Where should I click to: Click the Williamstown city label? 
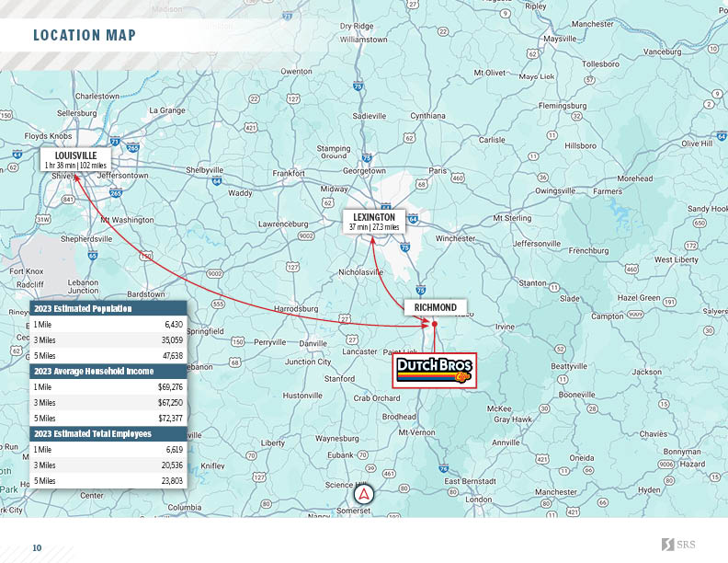[363, 40]
